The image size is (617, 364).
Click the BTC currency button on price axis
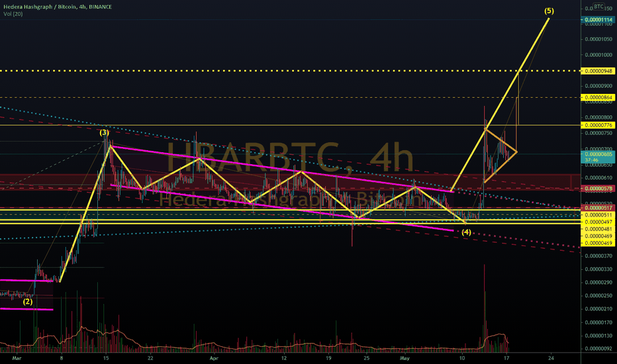click(598, 7)
